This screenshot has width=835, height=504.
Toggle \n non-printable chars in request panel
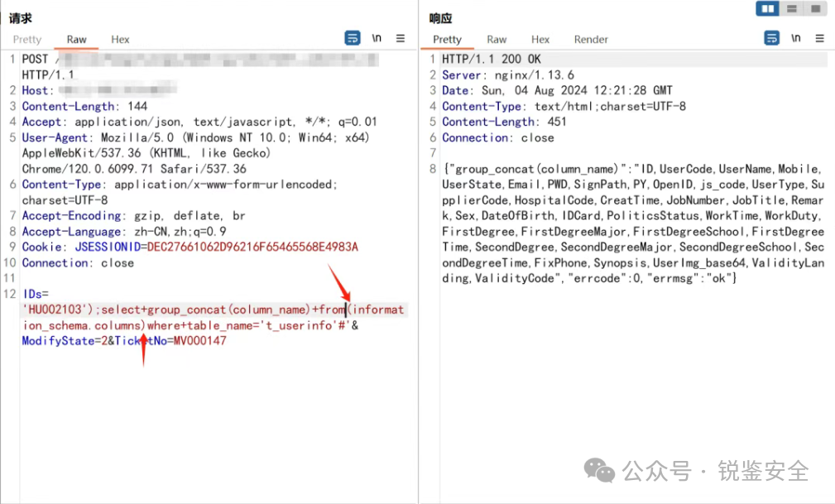click(x=377, y=38)
